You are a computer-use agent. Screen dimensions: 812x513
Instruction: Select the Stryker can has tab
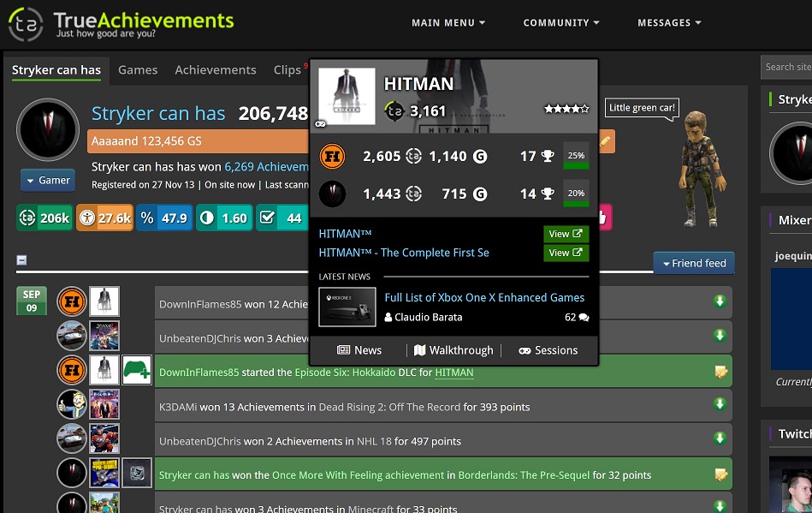56,70
